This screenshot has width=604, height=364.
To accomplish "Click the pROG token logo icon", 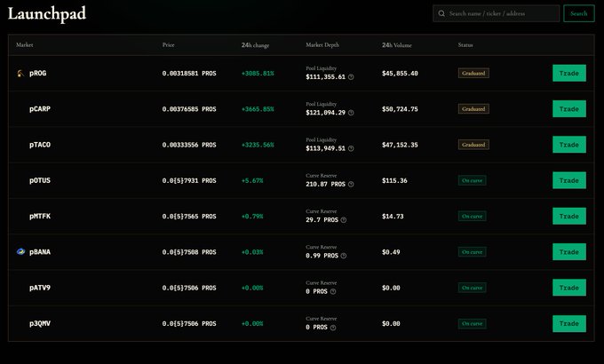I will click(x=20, y=73).
